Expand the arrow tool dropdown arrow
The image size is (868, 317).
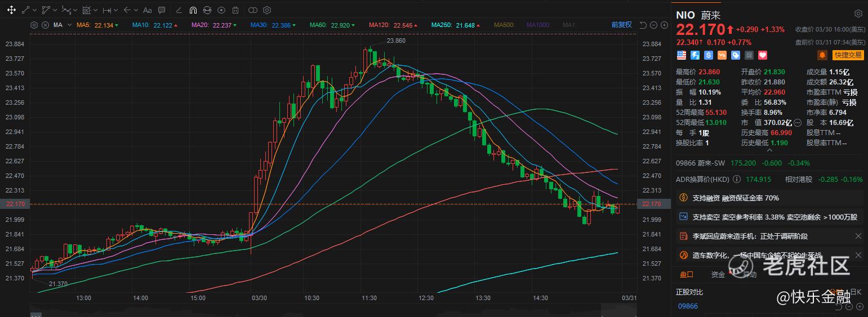click(x=136, y=11)
